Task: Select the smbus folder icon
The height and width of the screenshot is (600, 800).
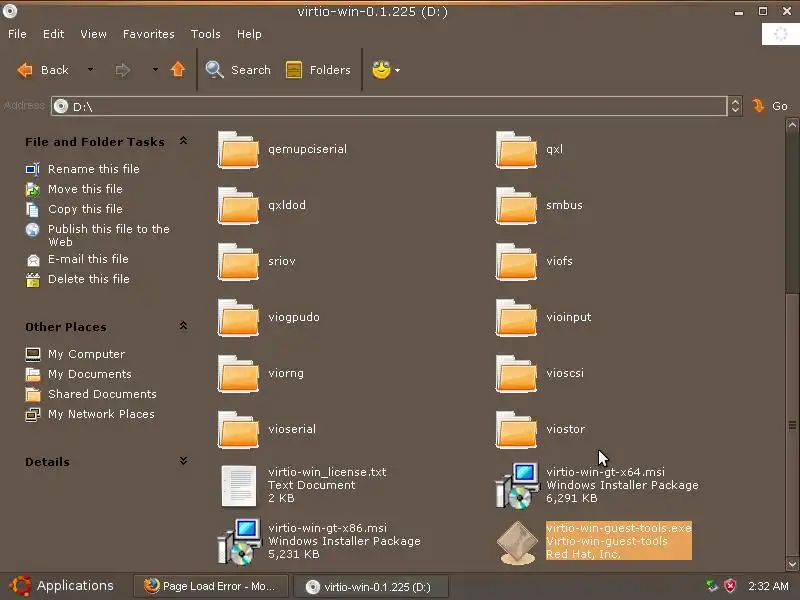Action: [516, 206]
